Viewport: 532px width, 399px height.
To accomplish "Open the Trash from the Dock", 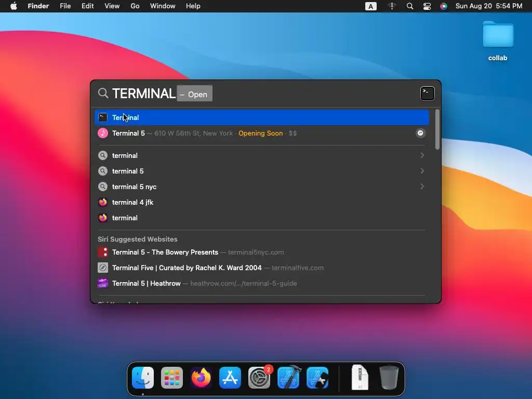I will click(x=389, y=377).
